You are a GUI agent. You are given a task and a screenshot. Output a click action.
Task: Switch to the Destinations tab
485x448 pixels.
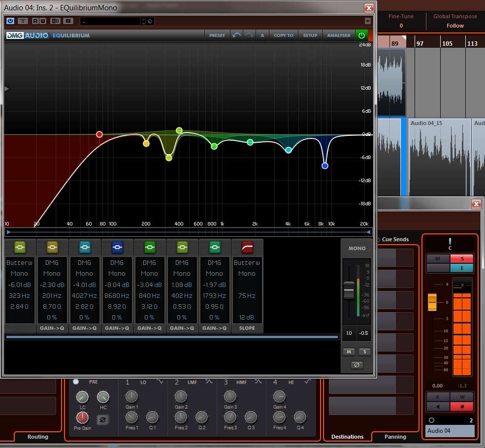tap(347, 437)
